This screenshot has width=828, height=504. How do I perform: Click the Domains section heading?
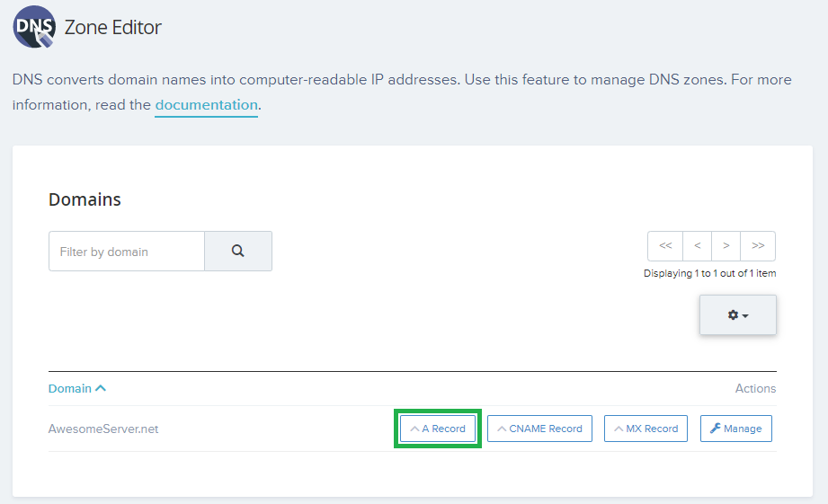click(85, 199)
